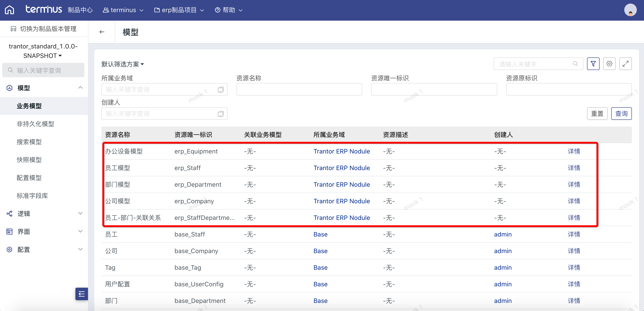This screenshot has width=644, height=311.
Task: Click the home icon in top bar
Action: point(9,10)
